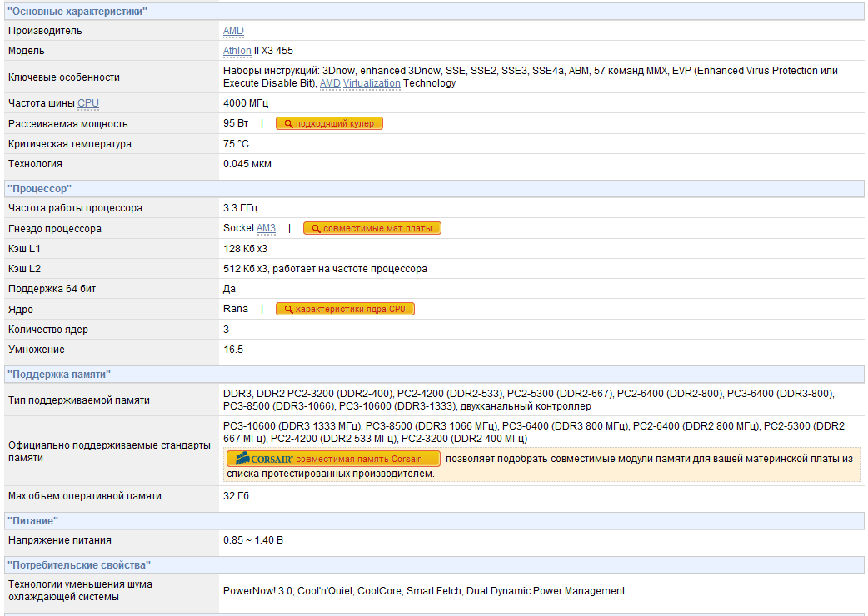Open the AM3 socket link
The height and width of the screenshot is (616, 868).
point(266,228)
